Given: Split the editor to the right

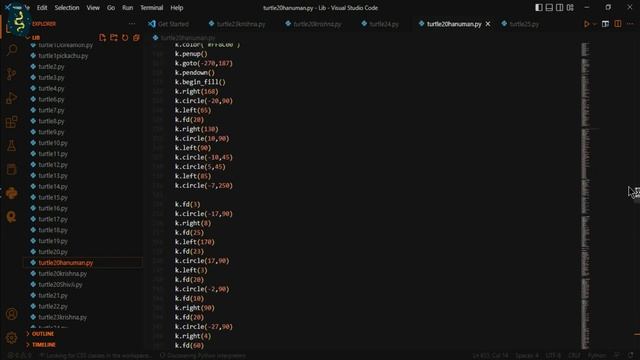Looking at the screenshot, I should 605,24.
